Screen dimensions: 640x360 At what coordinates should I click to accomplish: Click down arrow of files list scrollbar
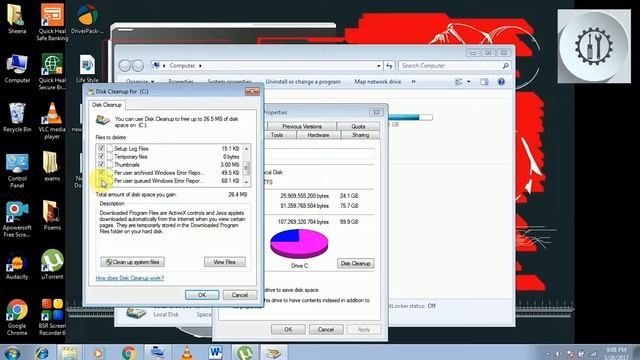tap(246, 182)
